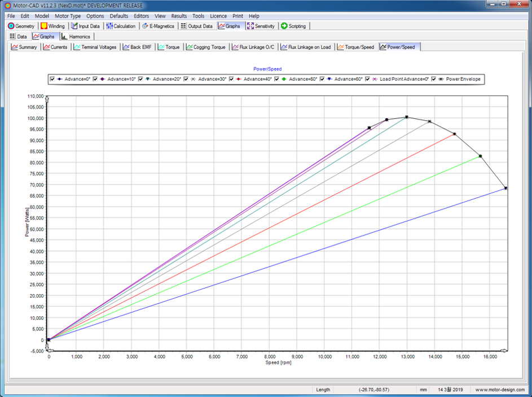
Task: Click the axis arrow at chart origin corner
Action: [x=50, y=350]
